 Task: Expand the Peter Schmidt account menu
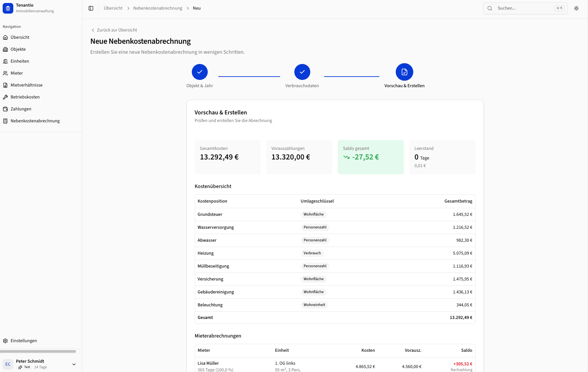[74, 364]
